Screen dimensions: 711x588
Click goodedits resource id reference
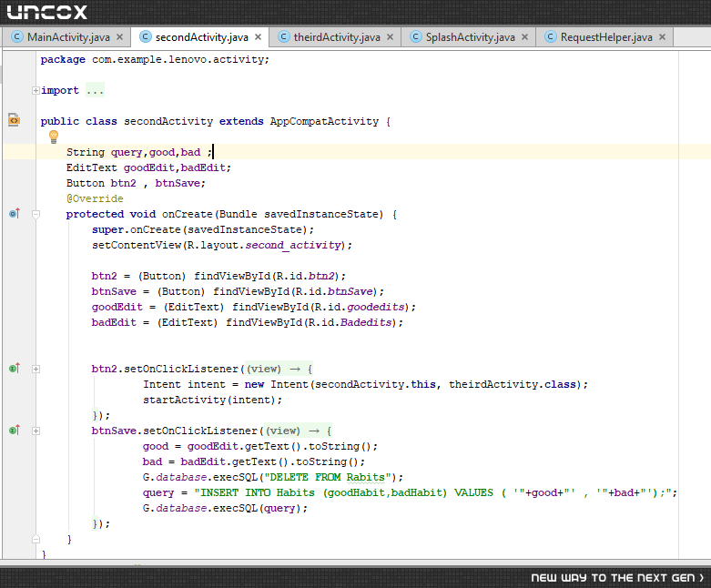(376, 307)
